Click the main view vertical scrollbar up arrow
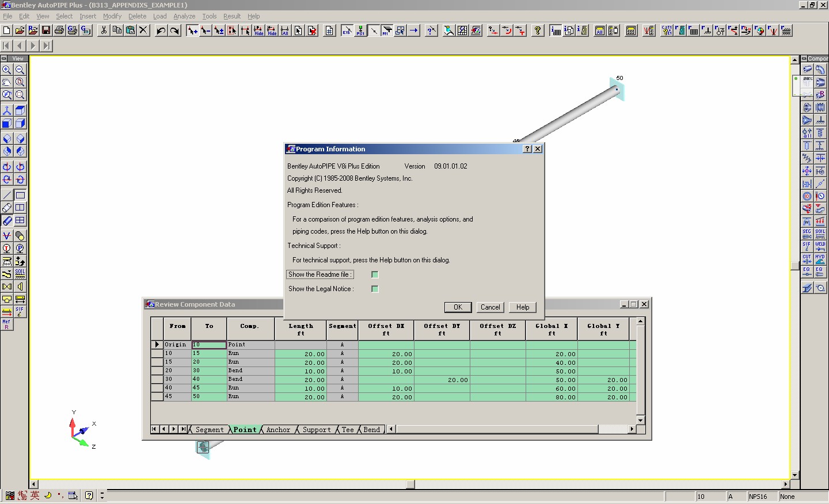The height and width of the screenshot is (504, 829). tap(795, 59)
